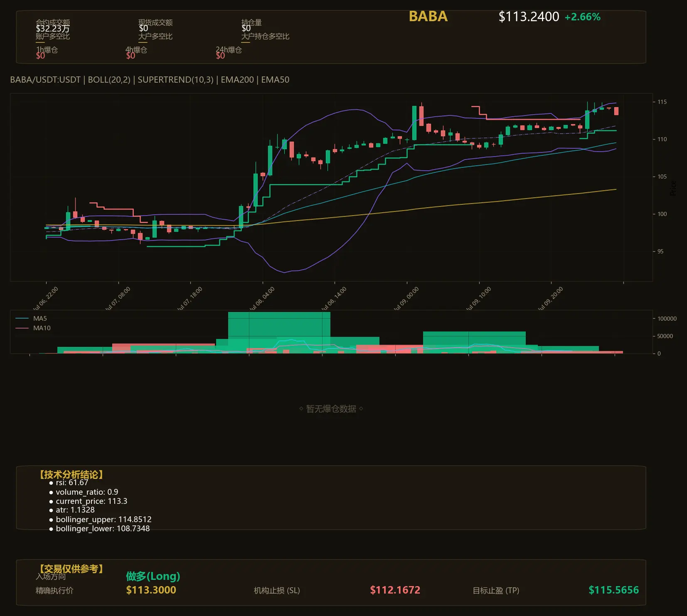Click the 合约成交额 label
The image size is (687, 616).
tap(53, 22)
